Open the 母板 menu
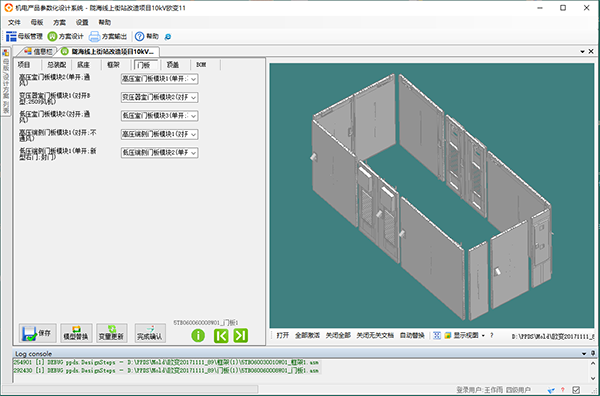The height and width of the screenshot is (396, 600). coord(37,23)
